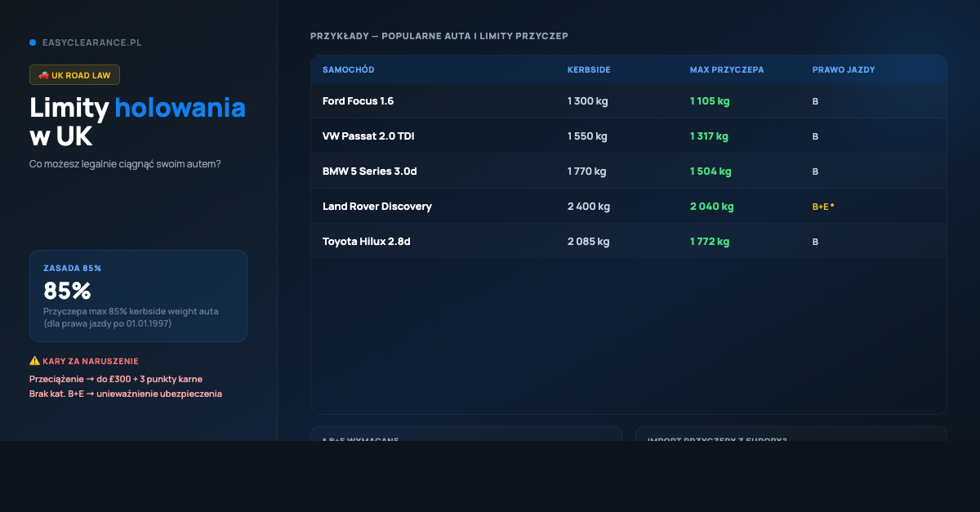980x512 pixels.
Task: Click the 1 770 kg kerbside value
Action: pos(588,171)
